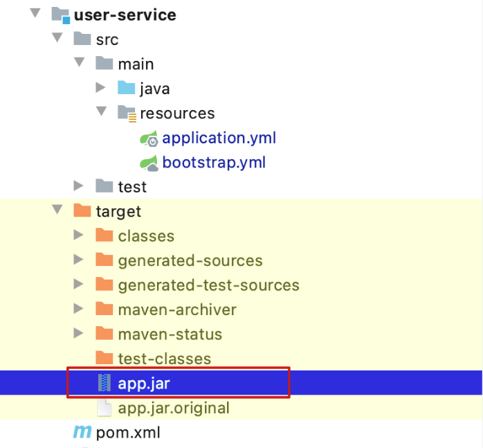Collapse the src folder arrow
This screenshot has height=448, width=483.
point(57,37)
